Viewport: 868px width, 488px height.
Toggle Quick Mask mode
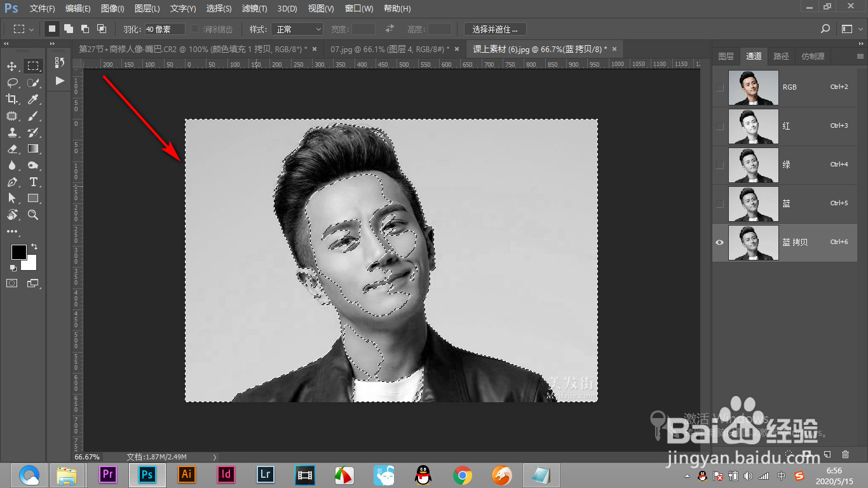[11, 283]
